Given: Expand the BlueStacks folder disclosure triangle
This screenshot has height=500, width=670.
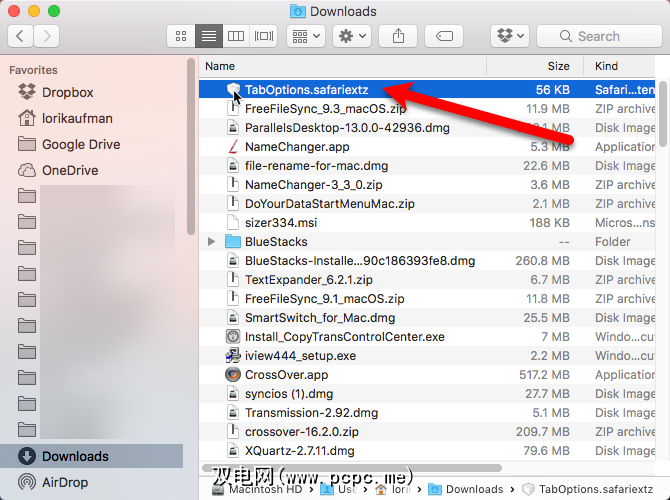Looking at the screenshot, I should [211, 241].
